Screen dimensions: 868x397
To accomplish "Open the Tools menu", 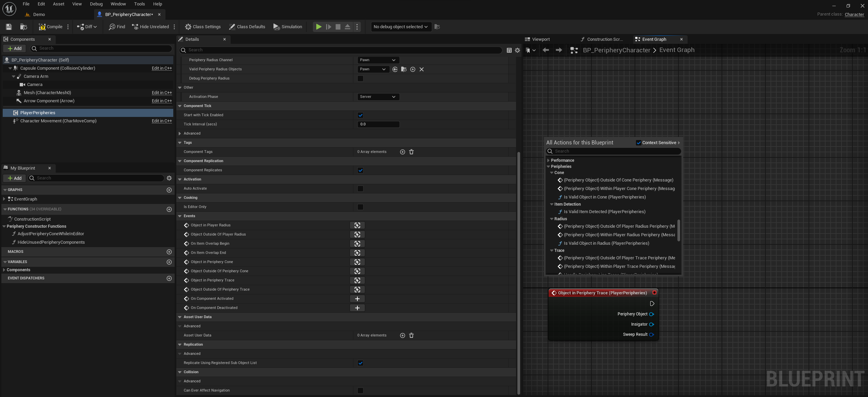I will point(139,4).
